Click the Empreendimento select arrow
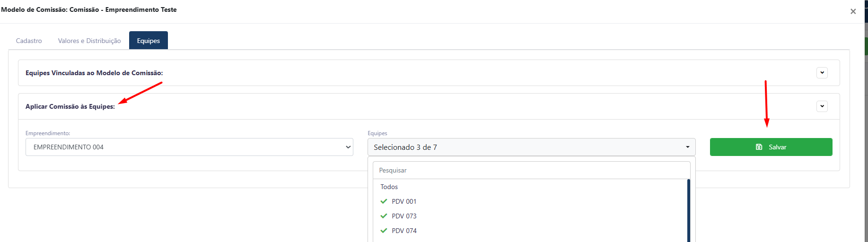 (x=348, y=147)
